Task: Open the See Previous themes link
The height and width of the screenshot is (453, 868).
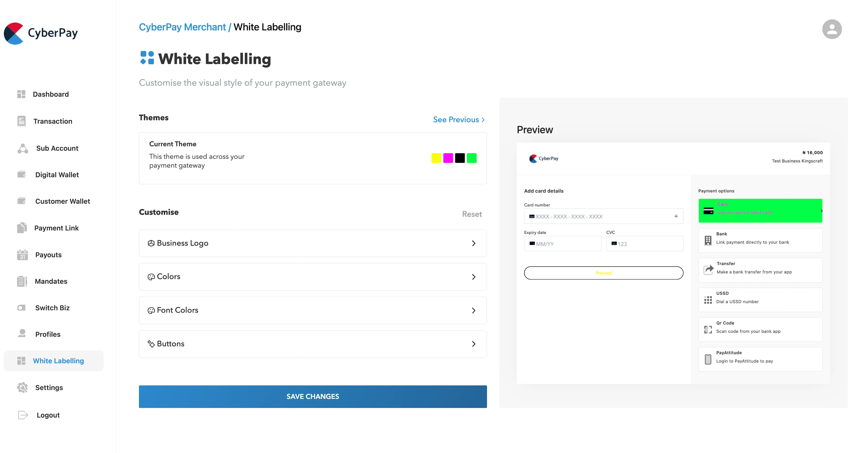Action: click(458, 119)
